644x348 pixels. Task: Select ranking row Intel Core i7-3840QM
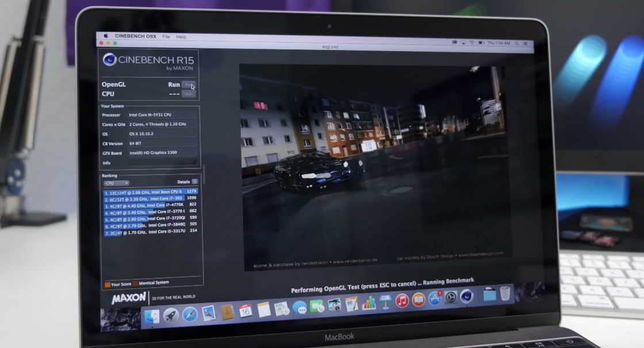pyautogui.click(x=151, y=225)
